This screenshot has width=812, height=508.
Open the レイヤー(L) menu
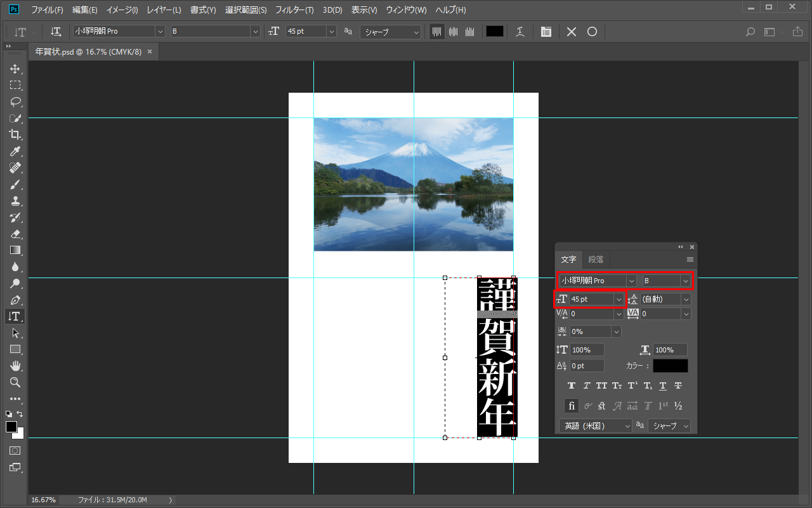[x=164, y=10]
